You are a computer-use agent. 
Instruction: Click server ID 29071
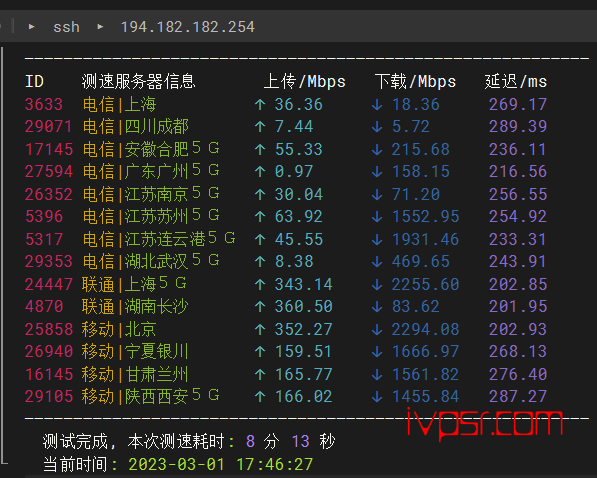48,126
